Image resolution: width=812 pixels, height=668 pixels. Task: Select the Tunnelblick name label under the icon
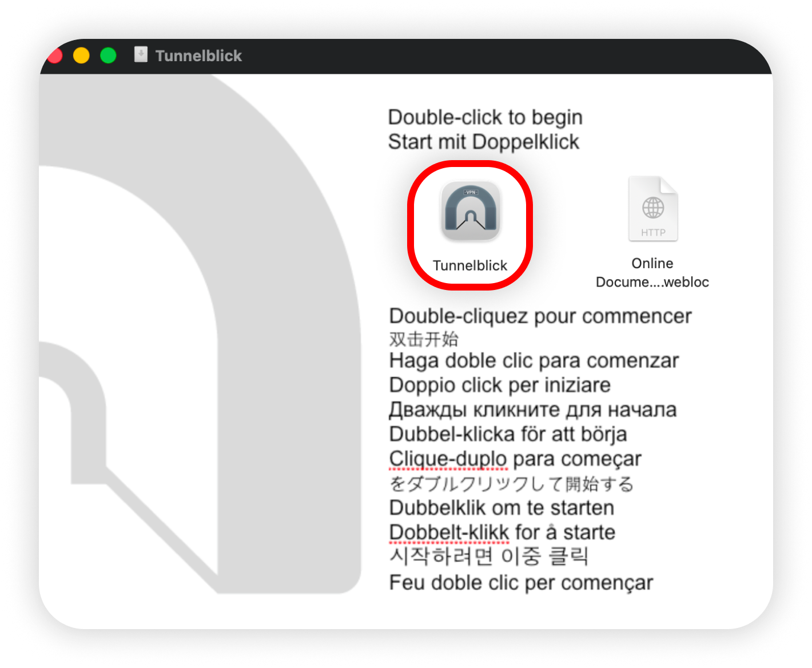pos(470,265)
